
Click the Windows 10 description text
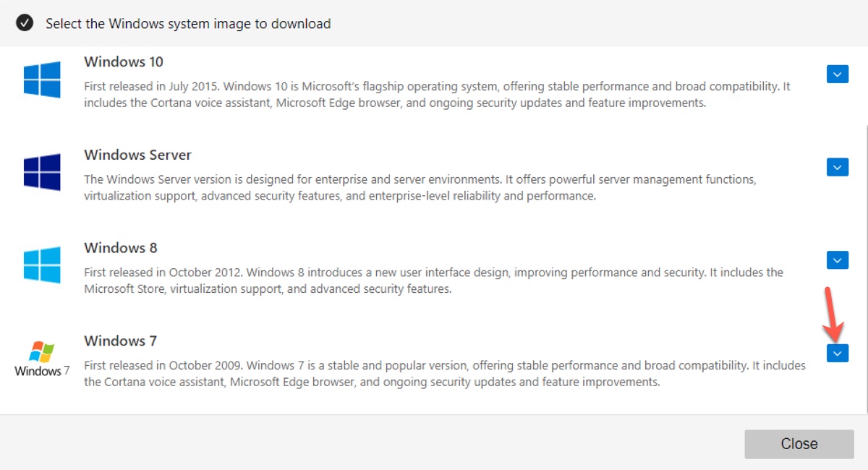coord(436,95)
